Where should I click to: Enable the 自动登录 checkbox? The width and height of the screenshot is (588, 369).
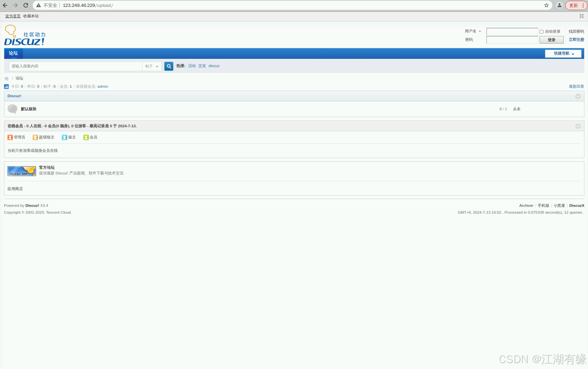tap(541, 32)
